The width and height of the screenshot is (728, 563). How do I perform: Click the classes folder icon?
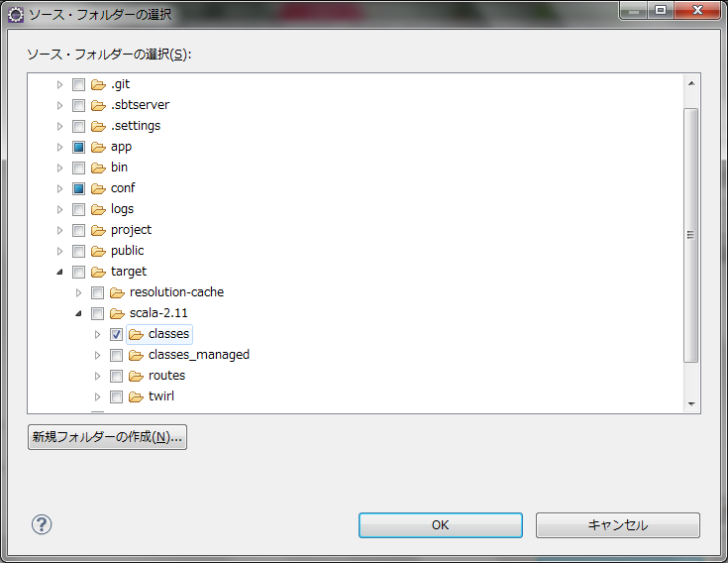click(x=136, y=334)
